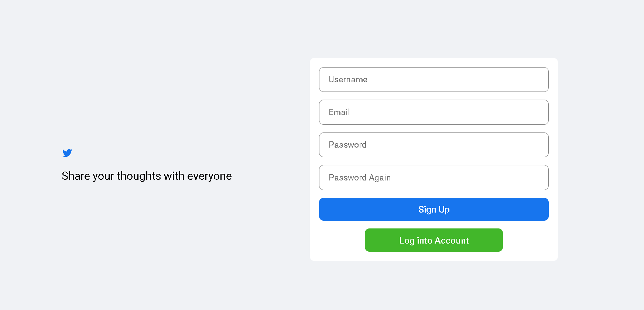Open Twitter by clicking the bird icon
This screenshot has width=644, height=310.
pyautogui.click(x=67, y=153)
